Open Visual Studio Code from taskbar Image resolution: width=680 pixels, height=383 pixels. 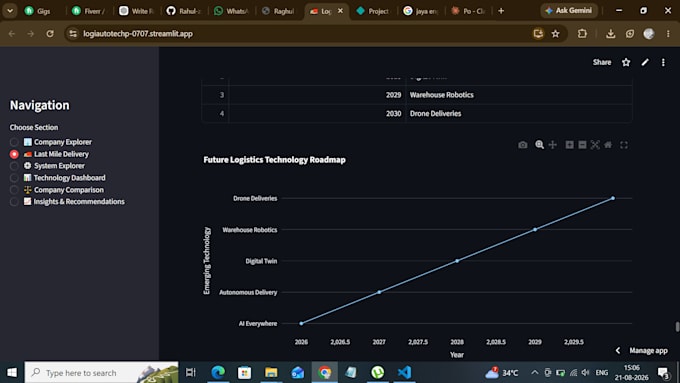(404, 372)
